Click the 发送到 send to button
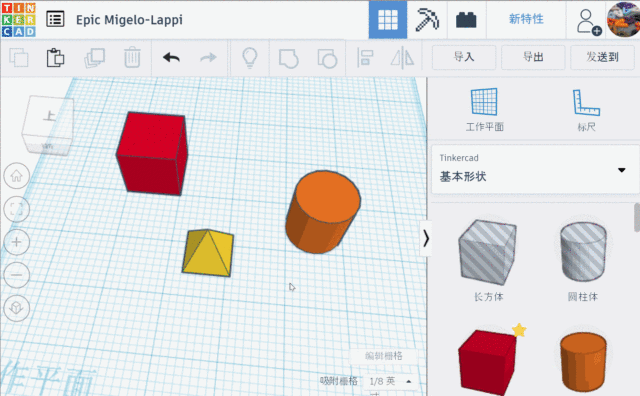Viewport: 640px width, 396px height. 602,57
